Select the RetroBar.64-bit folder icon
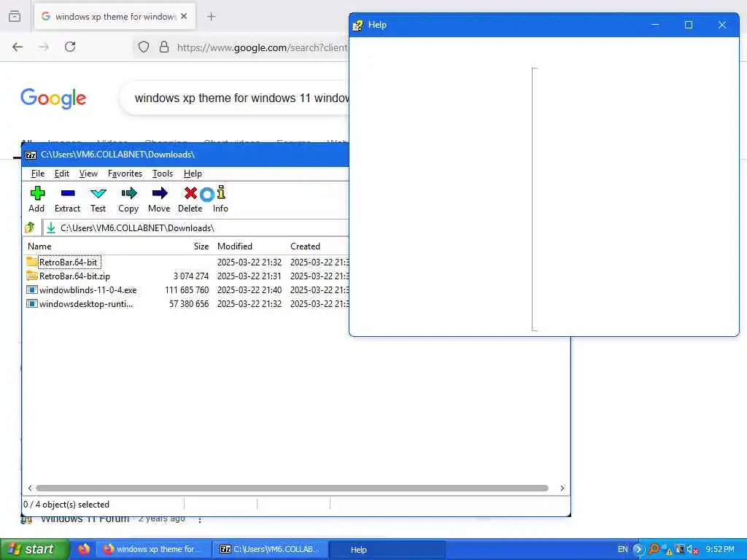The width and height of the screenshot is (747, 560). pyautogui.click(x=32, y=262)
